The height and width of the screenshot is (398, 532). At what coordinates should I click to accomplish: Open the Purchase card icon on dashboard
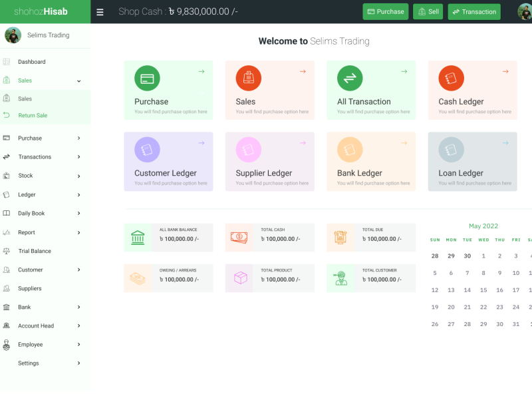[x=147, y=78]
